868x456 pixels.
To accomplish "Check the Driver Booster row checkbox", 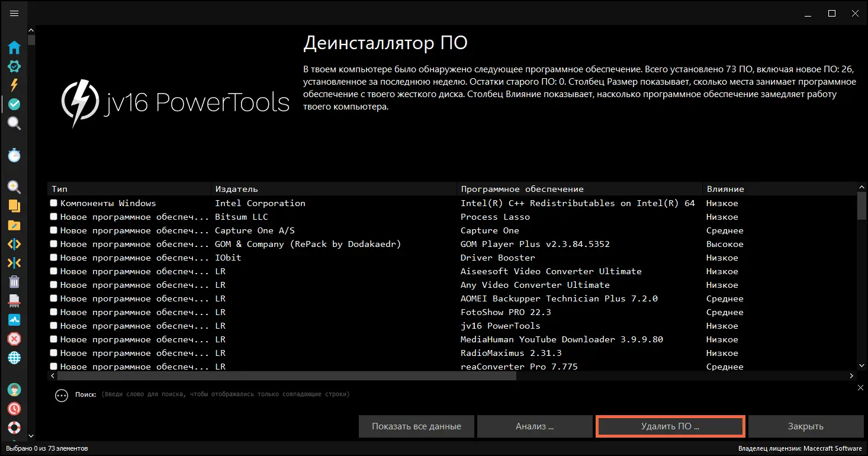I will (x=54, y=258).
